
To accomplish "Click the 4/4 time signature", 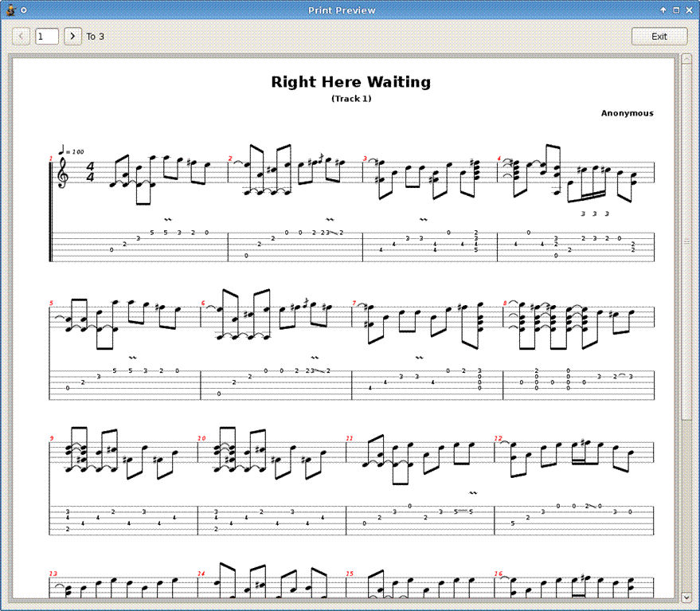I will point(90,172).
